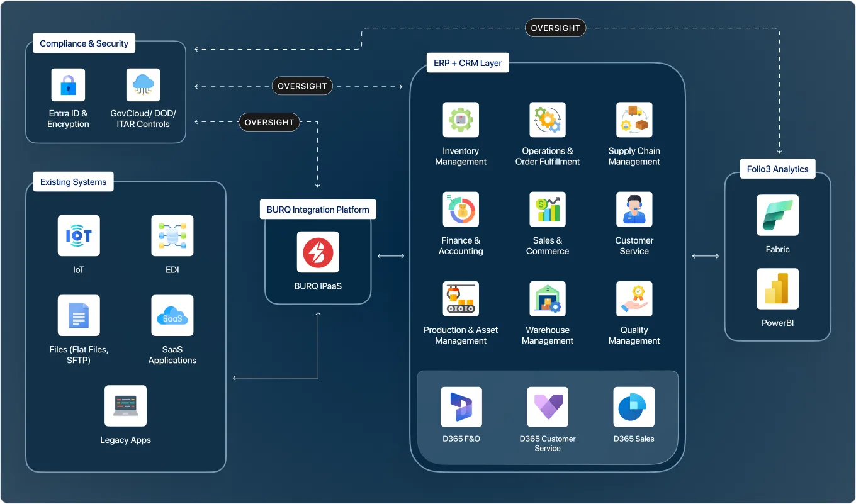Viewport: 856px width, 504px height.
Task: Click the 'Supply Chain Management' label text
Action: coord(634,156)
